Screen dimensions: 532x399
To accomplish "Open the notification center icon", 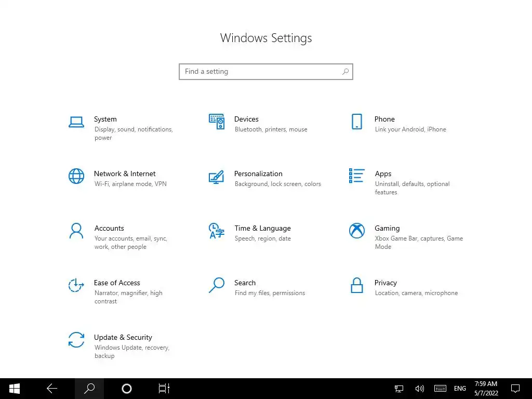I will (x=515, y=389).
